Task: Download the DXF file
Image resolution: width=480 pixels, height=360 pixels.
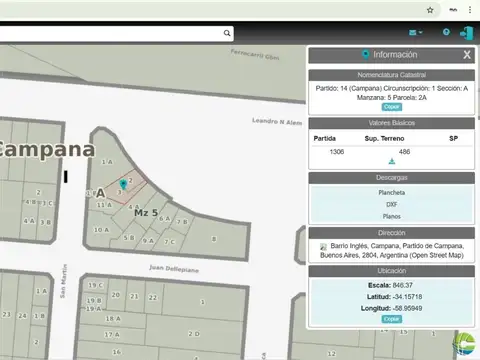Action: [x=392, y=205]
